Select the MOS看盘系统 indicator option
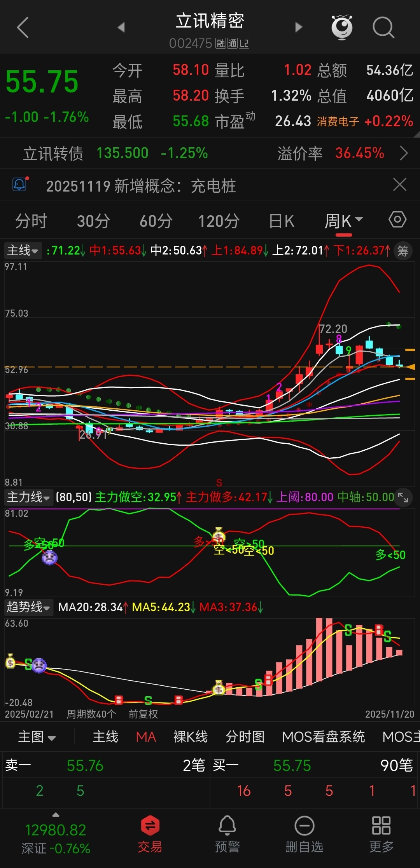 point(324,737)
